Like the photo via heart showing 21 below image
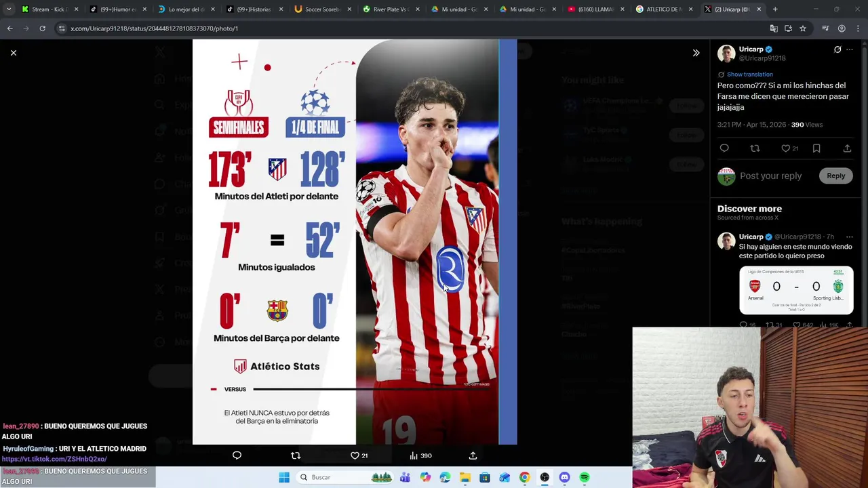 click(359, 455)
